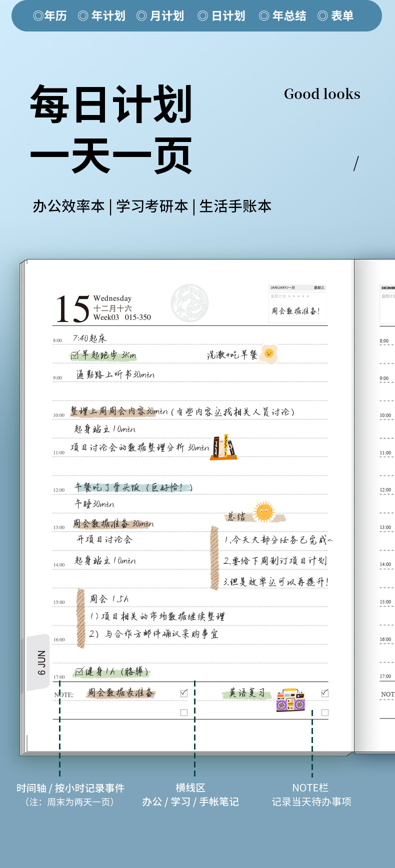Click the 一天一页 headline
The width and height of the screenshot is (395, 868).
point(111,156)
